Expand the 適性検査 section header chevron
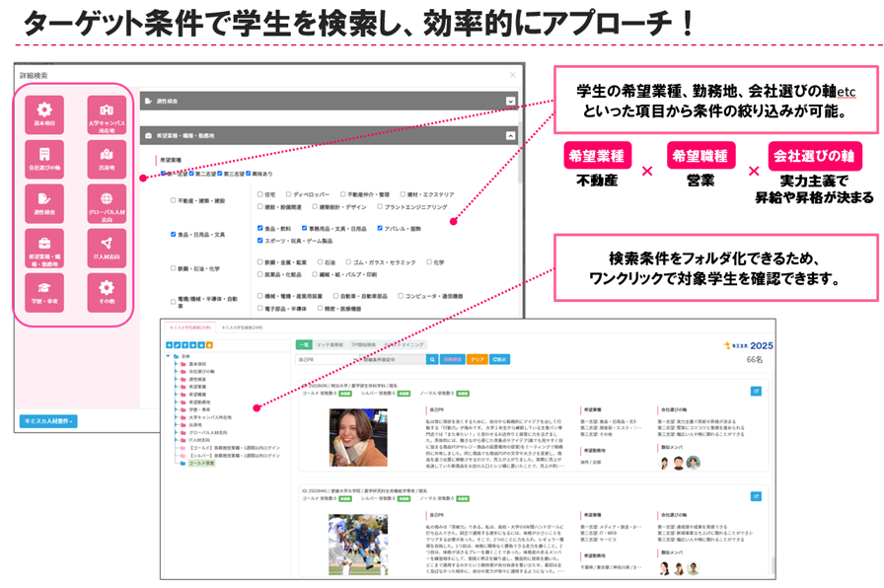 510,101
